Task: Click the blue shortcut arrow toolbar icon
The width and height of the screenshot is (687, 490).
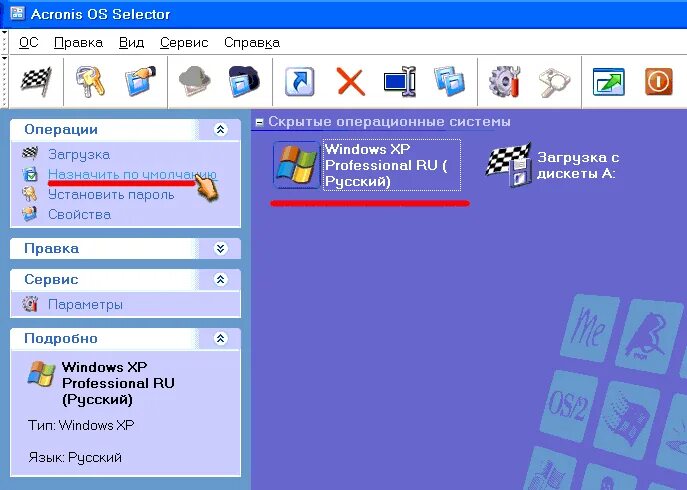Action: click(x=300, y=82)
